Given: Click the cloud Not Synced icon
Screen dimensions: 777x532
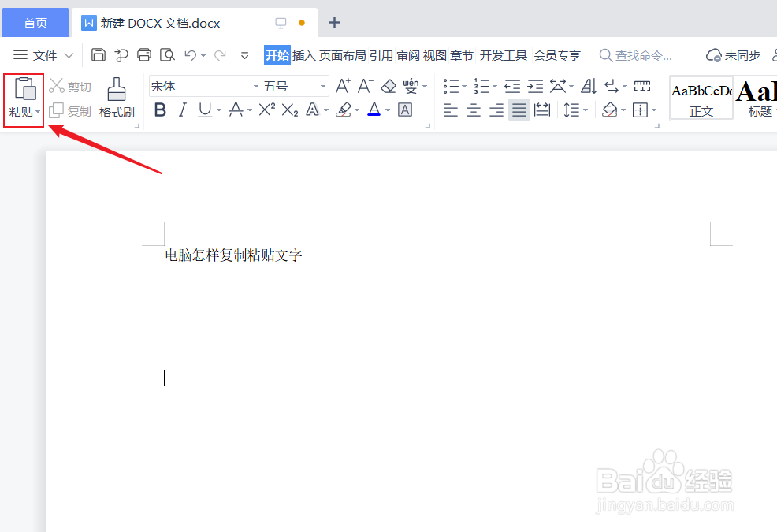Looking at the screenshot, I should coord(733,55).
